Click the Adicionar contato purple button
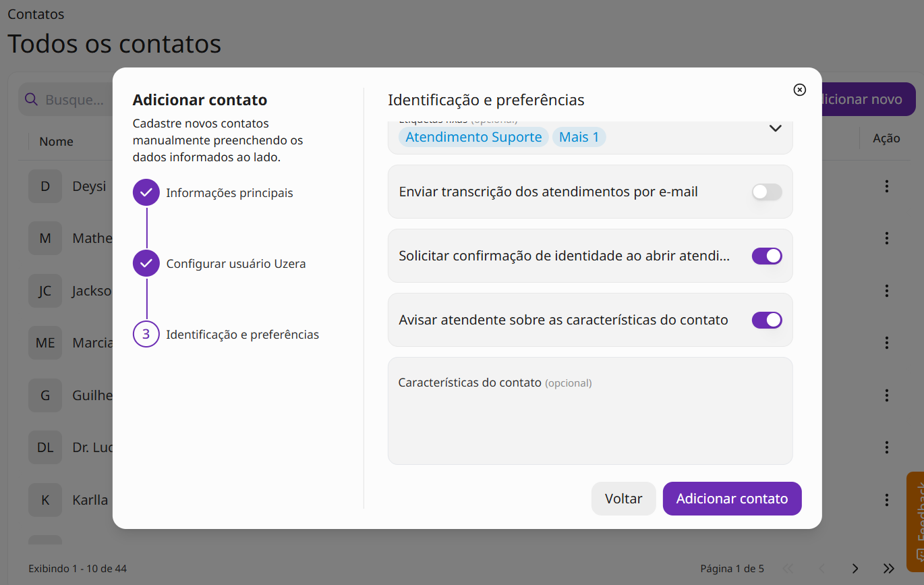 732,499
